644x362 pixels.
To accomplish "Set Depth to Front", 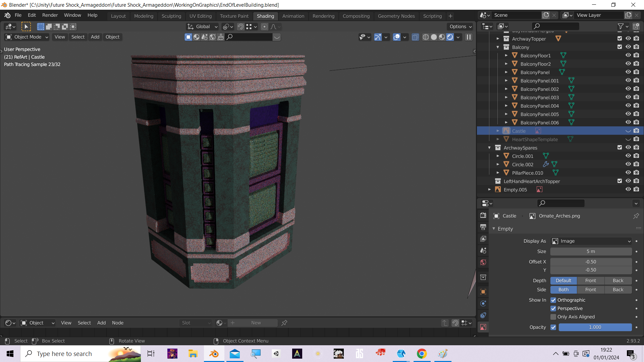I will click(591, 281).
